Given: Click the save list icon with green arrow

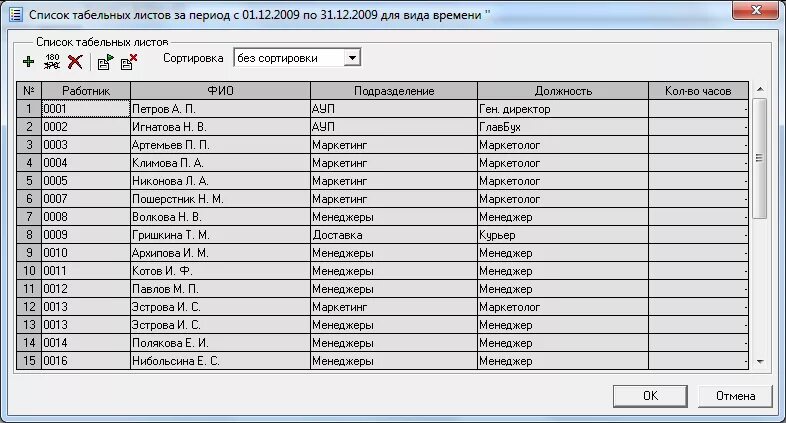Looking at the screenshot, I should point(105,62).
